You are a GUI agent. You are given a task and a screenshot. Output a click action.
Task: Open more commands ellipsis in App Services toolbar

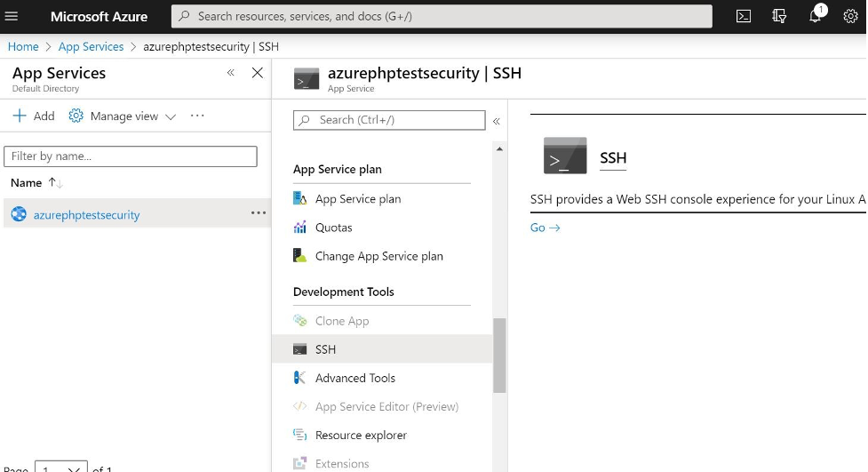coord(197,116)
